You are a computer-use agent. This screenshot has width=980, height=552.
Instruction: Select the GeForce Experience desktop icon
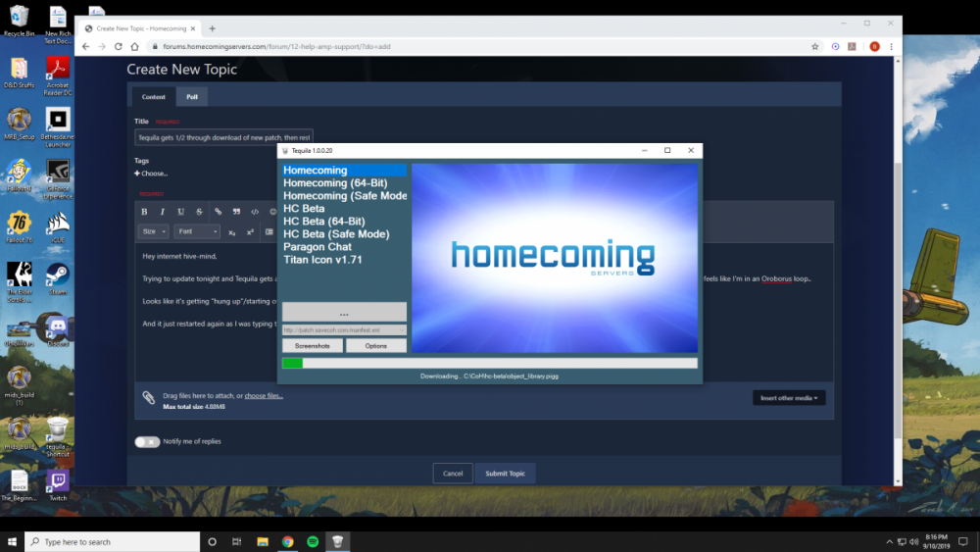coord(58,179)
